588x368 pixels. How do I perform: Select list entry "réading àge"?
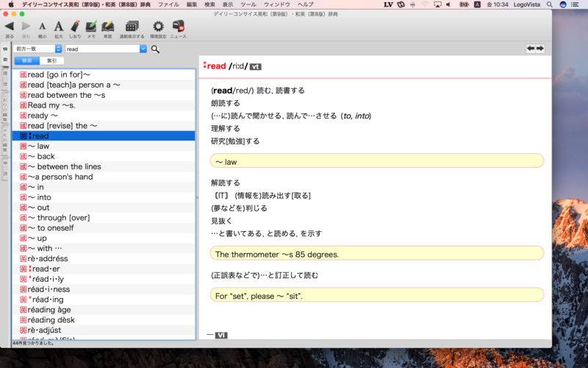pyautogui.click(x=104, y=309)
